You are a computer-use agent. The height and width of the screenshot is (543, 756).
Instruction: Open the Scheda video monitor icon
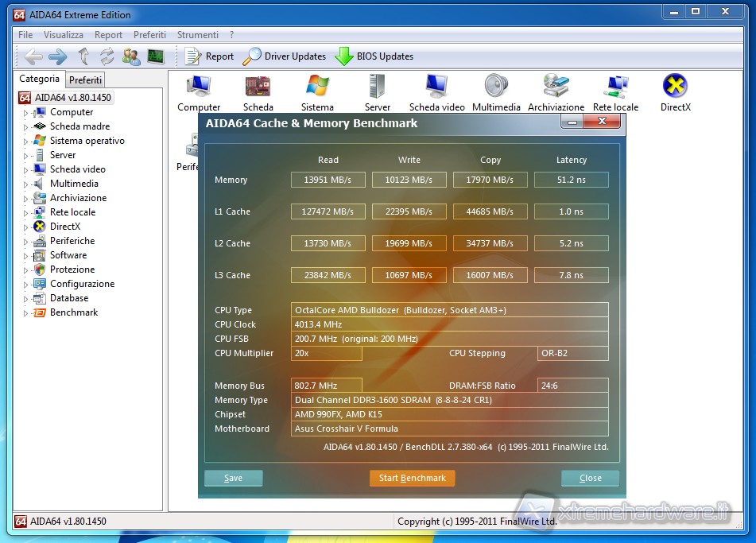point(436,87)
